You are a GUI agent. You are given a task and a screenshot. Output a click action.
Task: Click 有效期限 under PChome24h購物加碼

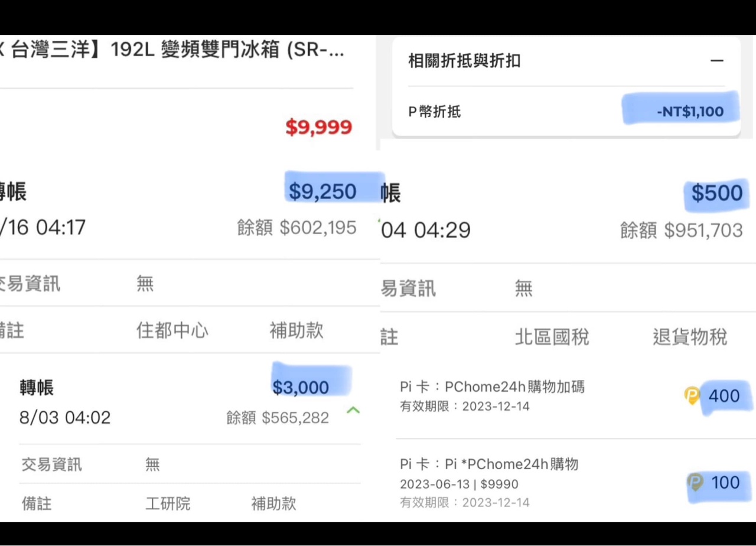pos(465,407)
